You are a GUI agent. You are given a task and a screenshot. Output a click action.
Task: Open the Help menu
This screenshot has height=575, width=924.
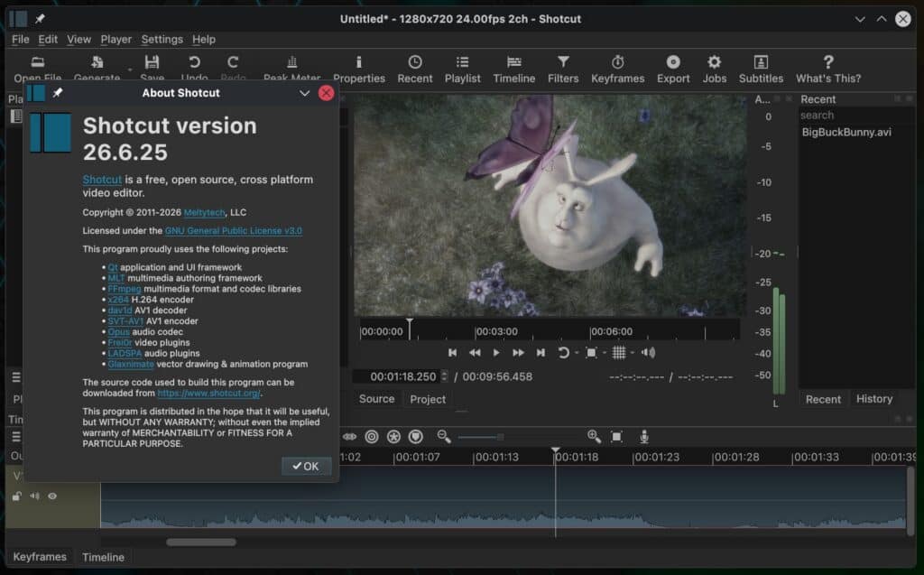(204, 39)
